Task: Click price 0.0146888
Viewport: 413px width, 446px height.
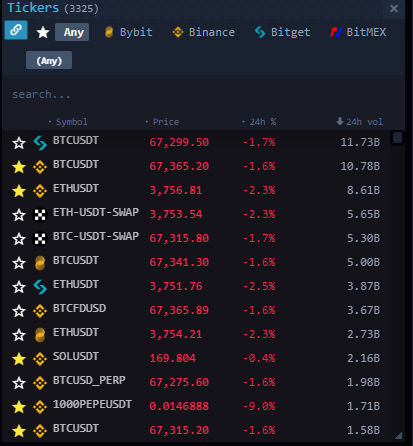Action: [x=179, y=407]
